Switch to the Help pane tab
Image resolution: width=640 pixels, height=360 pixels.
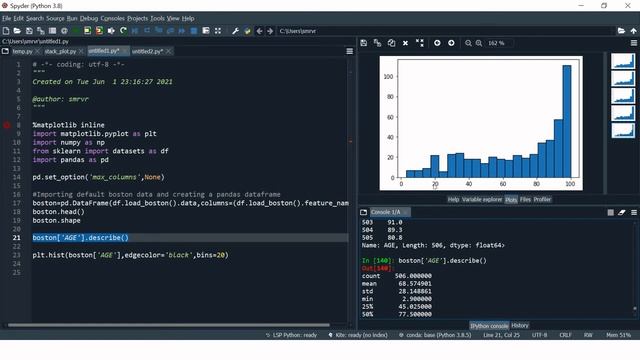453,200
